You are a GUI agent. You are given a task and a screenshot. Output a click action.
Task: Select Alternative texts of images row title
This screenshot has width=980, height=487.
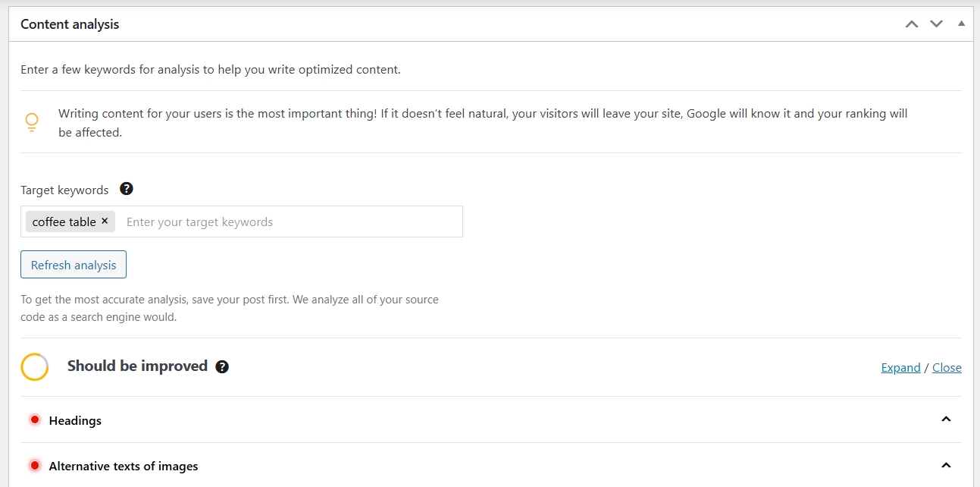tap(124, 466)
